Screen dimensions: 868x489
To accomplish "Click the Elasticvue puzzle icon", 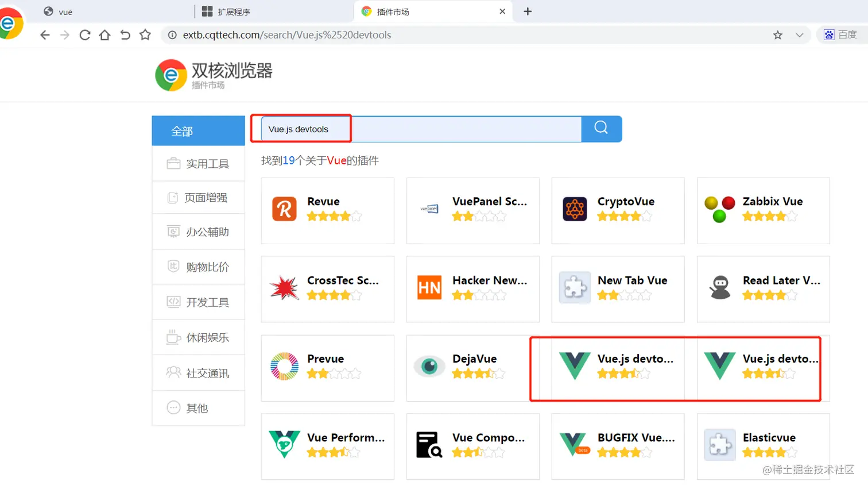I will point(720,445).
